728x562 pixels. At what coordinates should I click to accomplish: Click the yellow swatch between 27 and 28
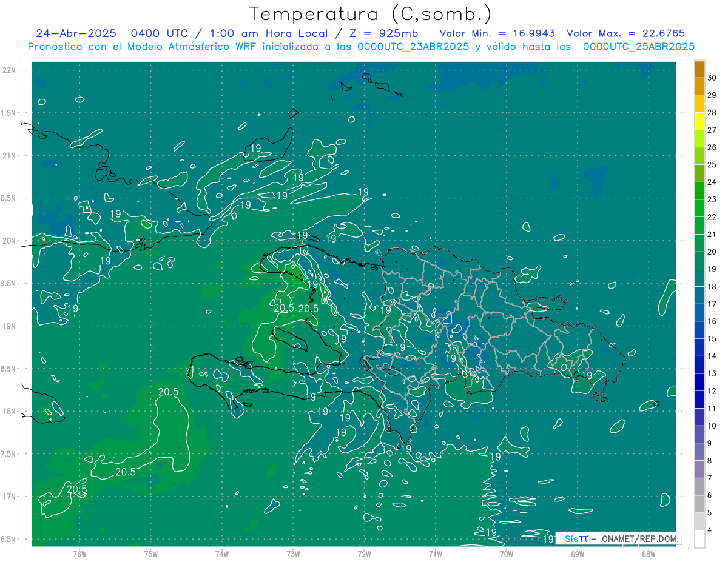[699, 121]
